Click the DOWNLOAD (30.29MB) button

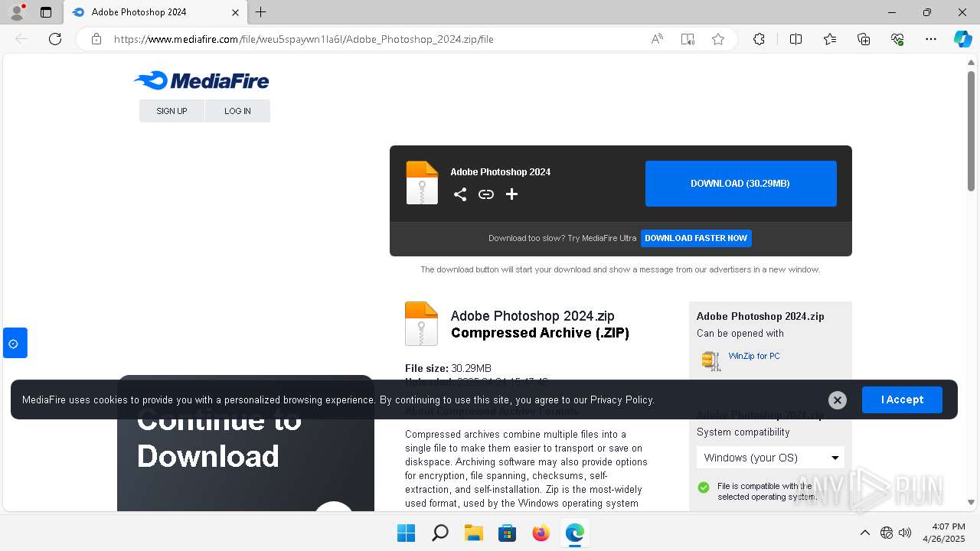[x=740, y=184]
